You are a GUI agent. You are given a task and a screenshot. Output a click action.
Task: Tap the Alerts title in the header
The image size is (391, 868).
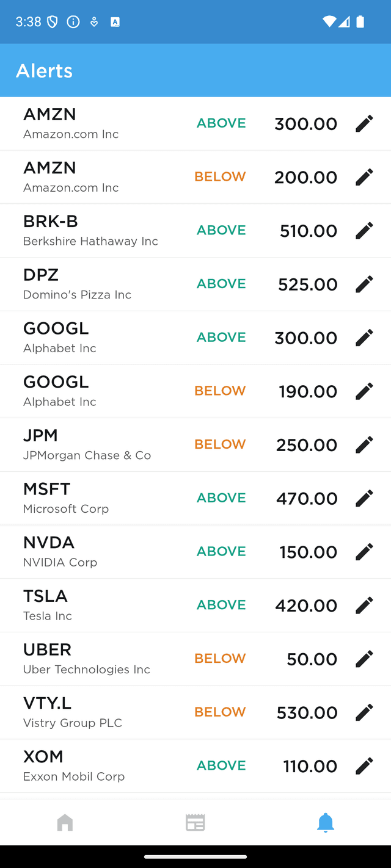coord(44,71)
